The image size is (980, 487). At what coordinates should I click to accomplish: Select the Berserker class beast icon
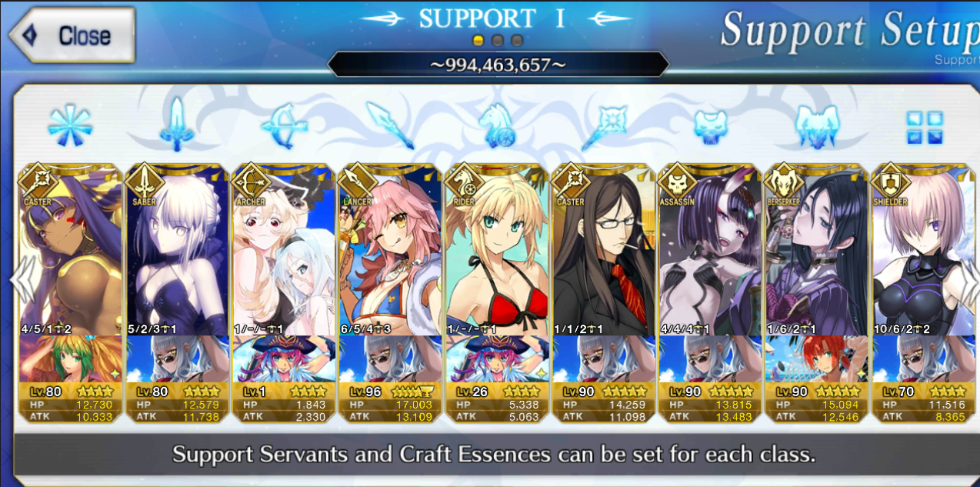(x=815, y=126)
